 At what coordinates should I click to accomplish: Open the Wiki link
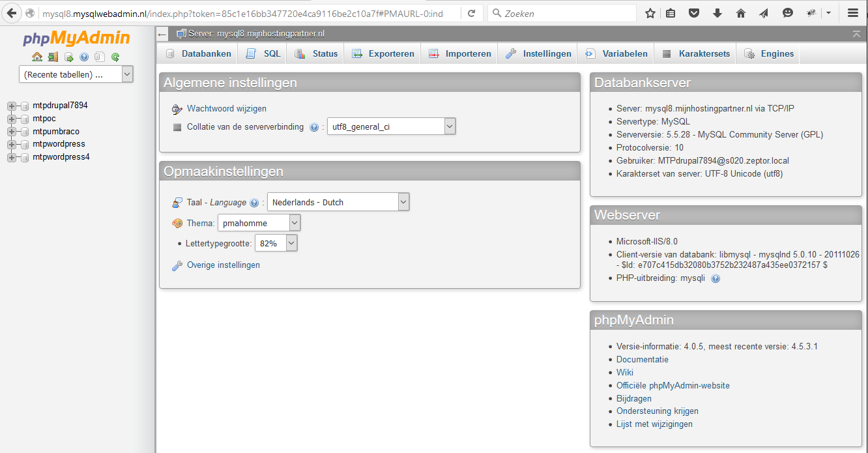point(625,373)
